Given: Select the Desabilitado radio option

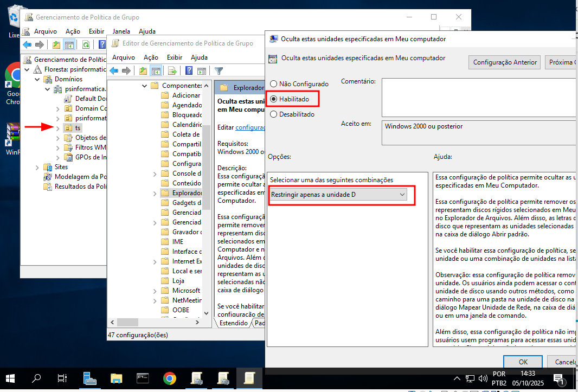Looking at the screenshot, I should tap(274, 114).
